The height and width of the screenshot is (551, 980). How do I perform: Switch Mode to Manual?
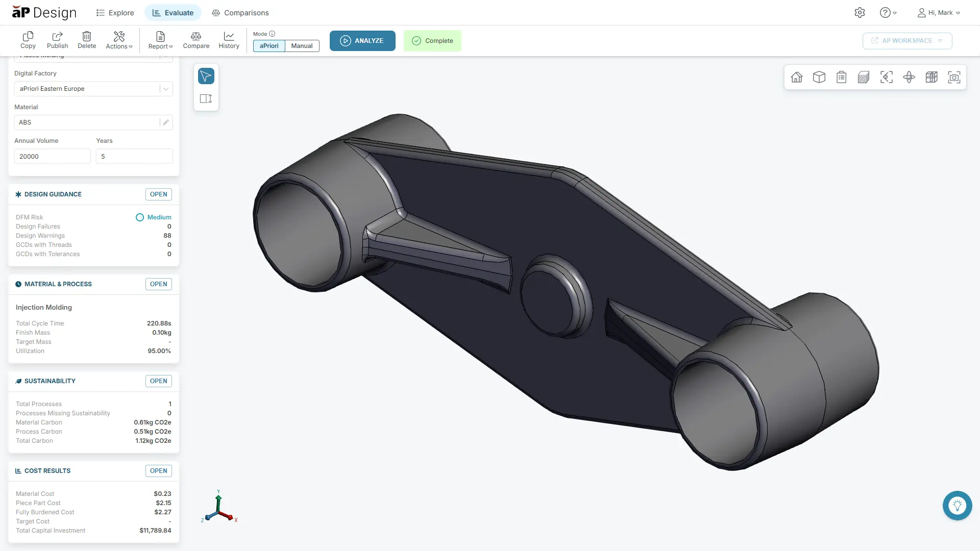pos(302,45)
